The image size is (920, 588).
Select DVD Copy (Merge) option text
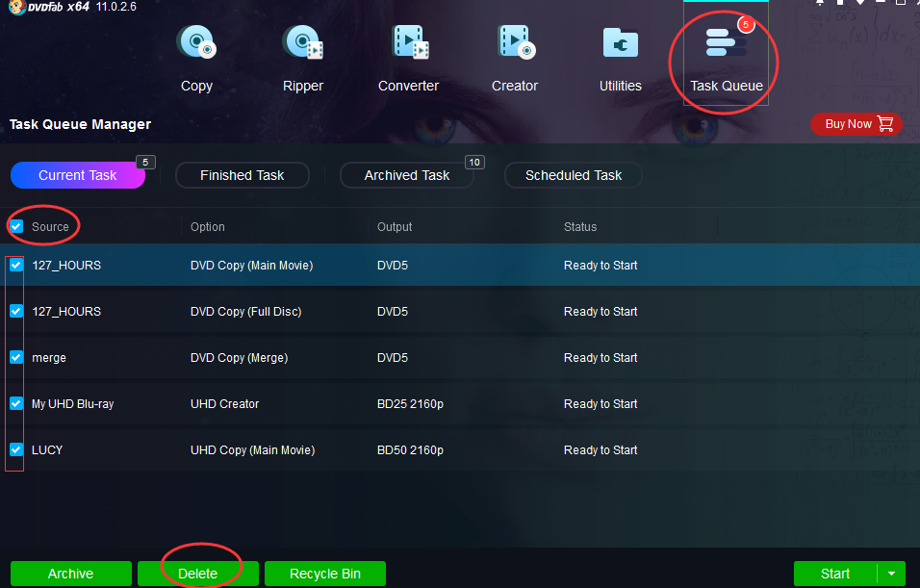(240, 358)
